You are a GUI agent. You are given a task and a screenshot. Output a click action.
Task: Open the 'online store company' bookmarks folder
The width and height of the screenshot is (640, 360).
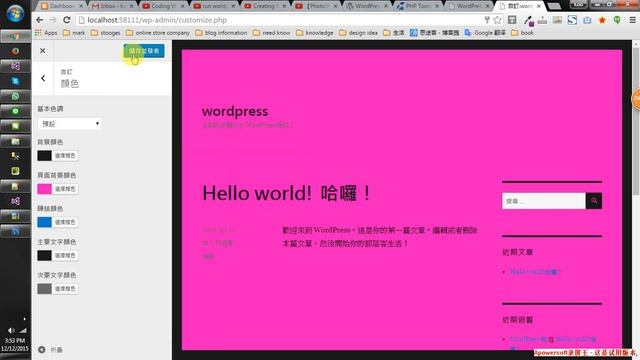pos(158,33)
